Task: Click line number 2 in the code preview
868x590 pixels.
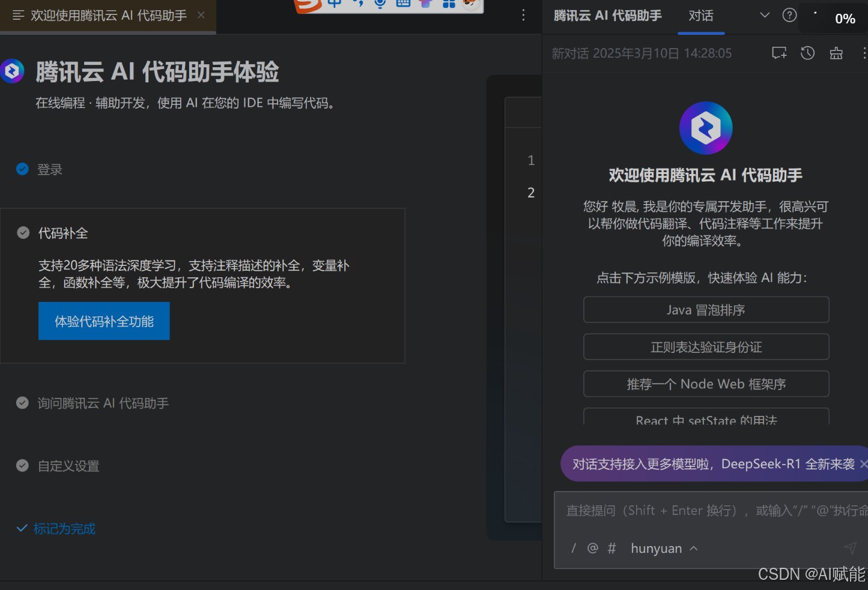Action: coord(531,193)
